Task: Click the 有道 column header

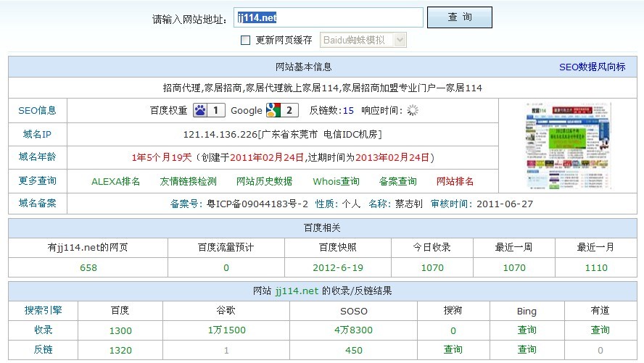Action: tap(600, 311)
